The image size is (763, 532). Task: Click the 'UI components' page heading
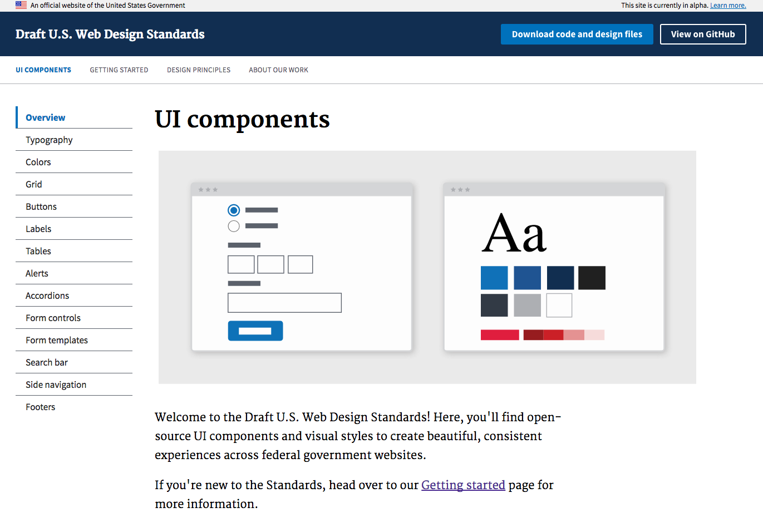point(242,119)
